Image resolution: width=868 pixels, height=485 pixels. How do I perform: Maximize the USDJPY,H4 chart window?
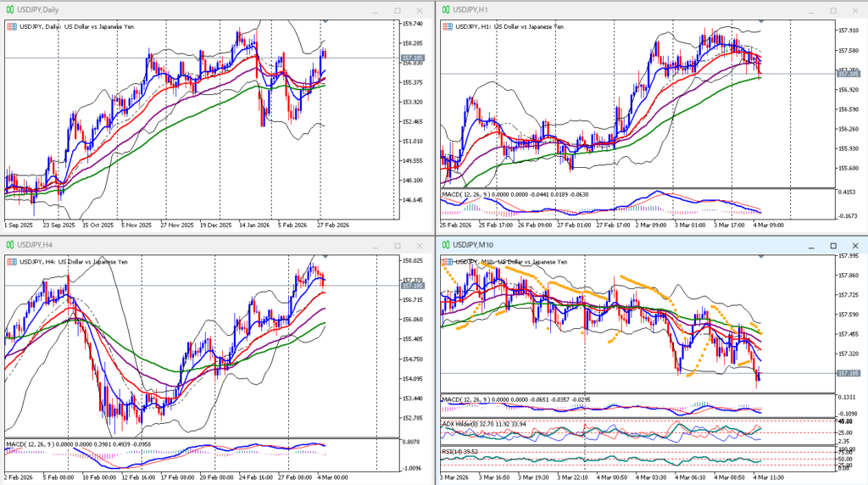[x=398, y=245]
